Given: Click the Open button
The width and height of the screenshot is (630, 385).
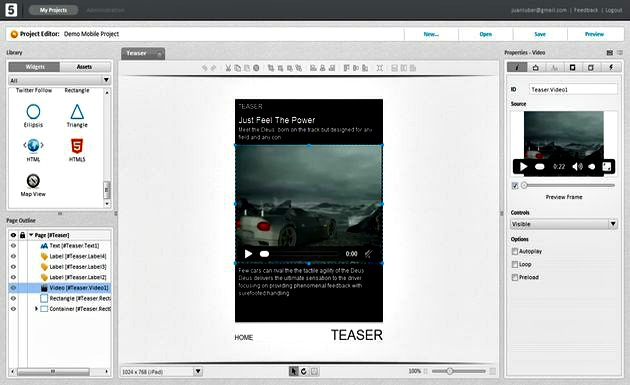Looking at the screenshot, I should click(x=485, y=34).
